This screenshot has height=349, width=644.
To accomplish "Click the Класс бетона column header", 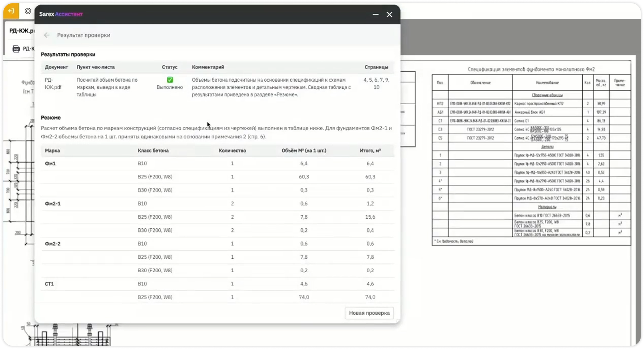I will [153, 150].
